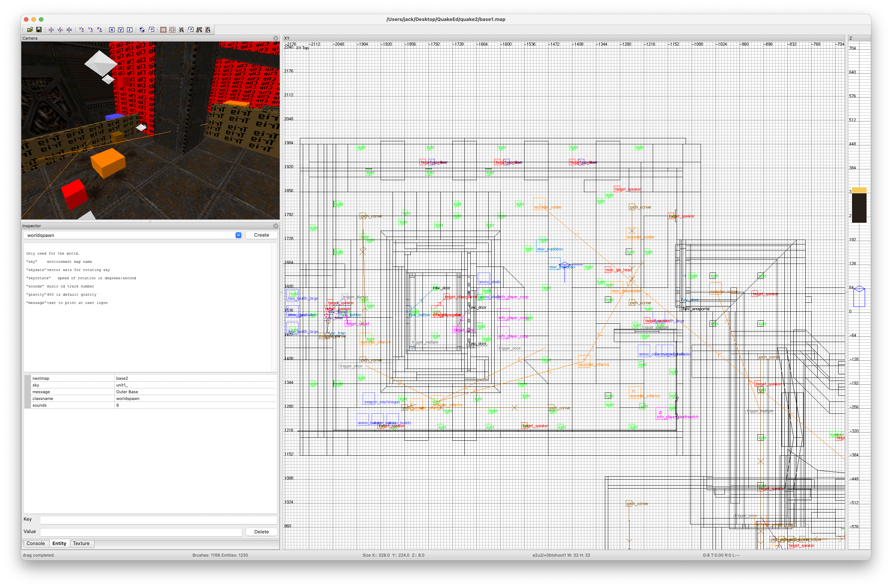Screen dimensions: 892x588
Task: Click the select inside brushes icon
Action: 199,30
